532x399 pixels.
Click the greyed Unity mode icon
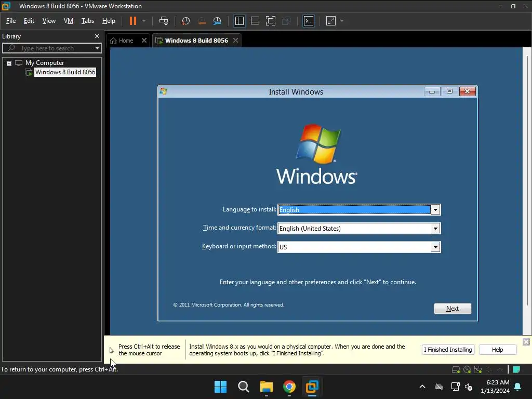(x=286, y=21)
